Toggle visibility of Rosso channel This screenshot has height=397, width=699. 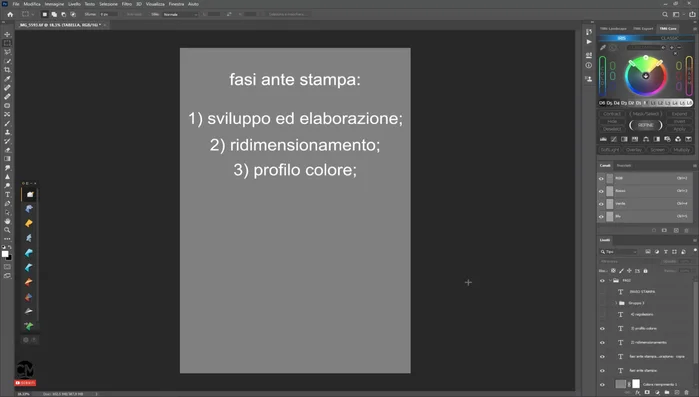pos(601,191)
